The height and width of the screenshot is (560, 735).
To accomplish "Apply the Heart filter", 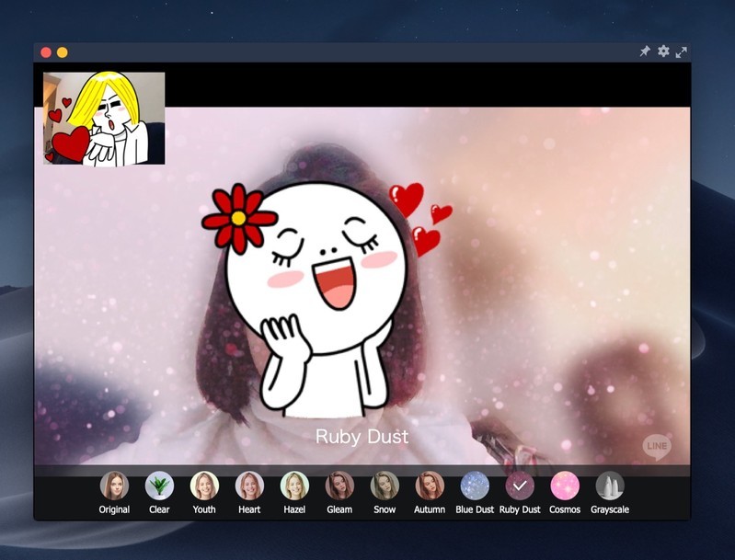I will tap(249, 486).
